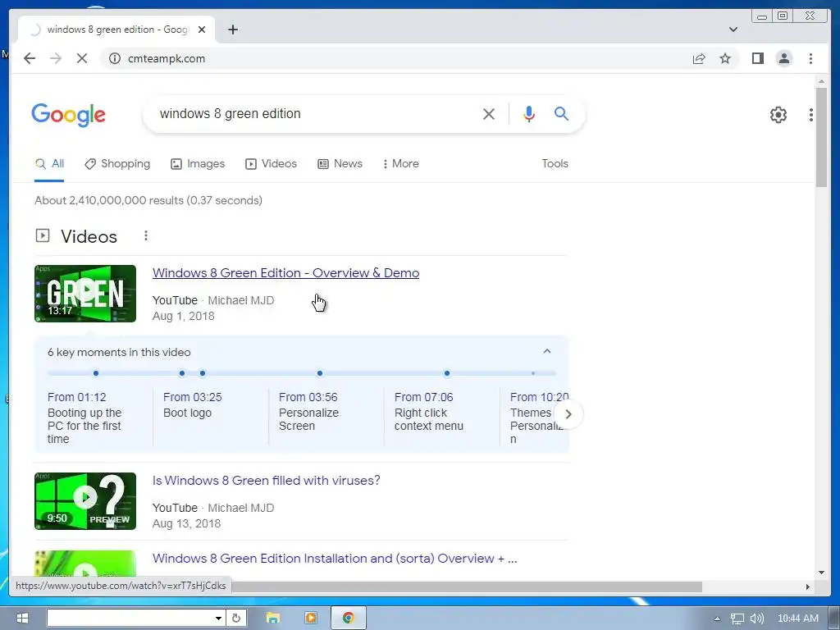This screenshot has height=630, width=840.
Task: Switch to the Videos tab
Action: click(x=271, y=163)
